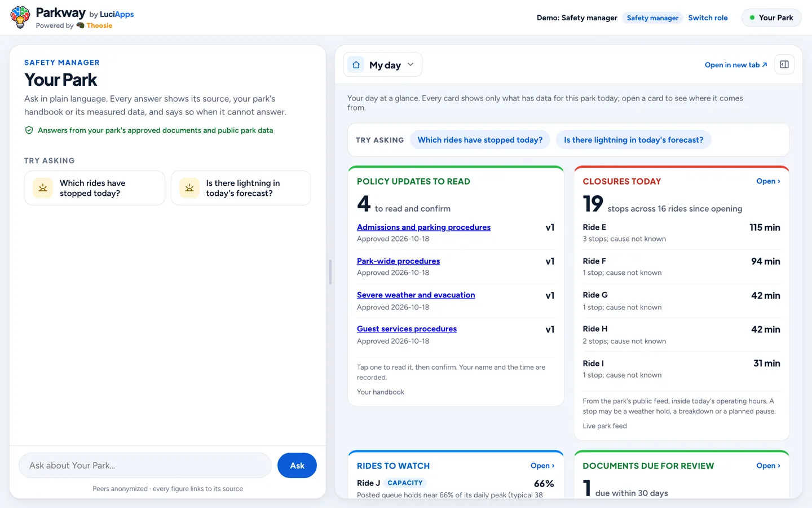Click the 66% value for Ride J
The height and width of the screenshot is (508, 812).
click(544, 484)
